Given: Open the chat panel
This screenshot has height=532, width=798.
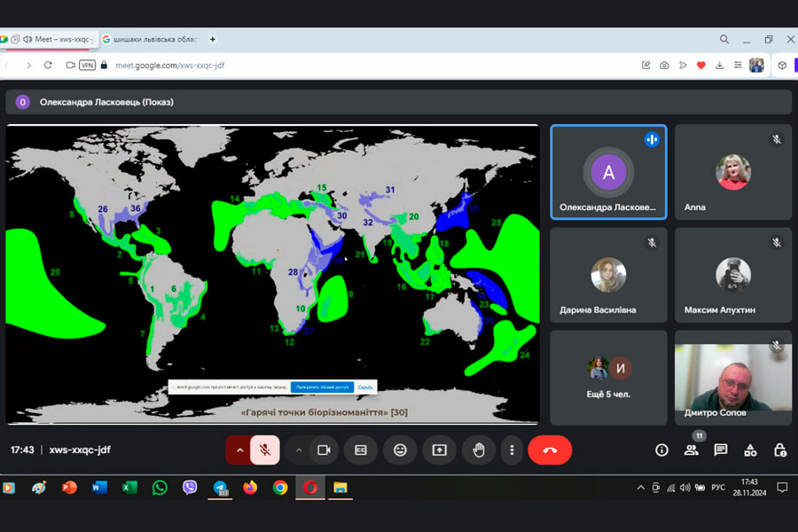Looking at the screenshot, I should pyautogui.click(x=721, y=450).
